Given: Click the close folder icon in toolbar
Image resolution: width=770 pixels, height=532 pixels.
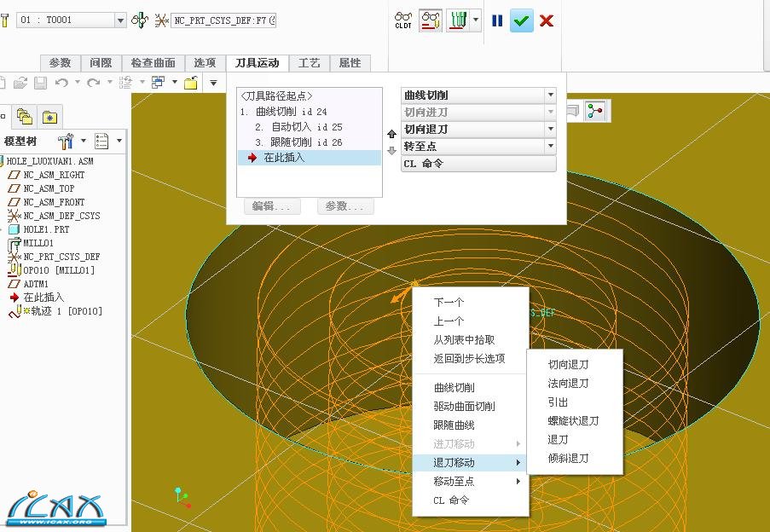Looking at the screenshot, I should tap(191, 83).
